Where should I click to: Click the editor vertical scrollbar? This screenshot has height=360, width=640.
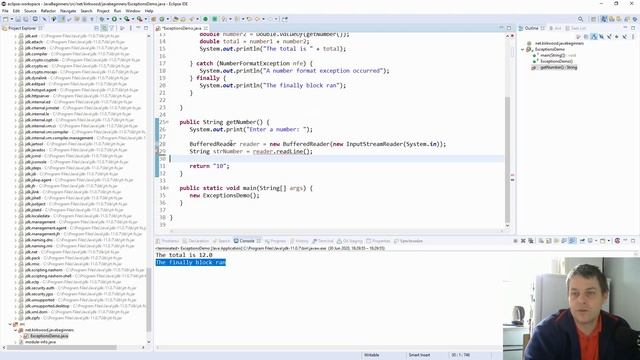coord(507,159)
